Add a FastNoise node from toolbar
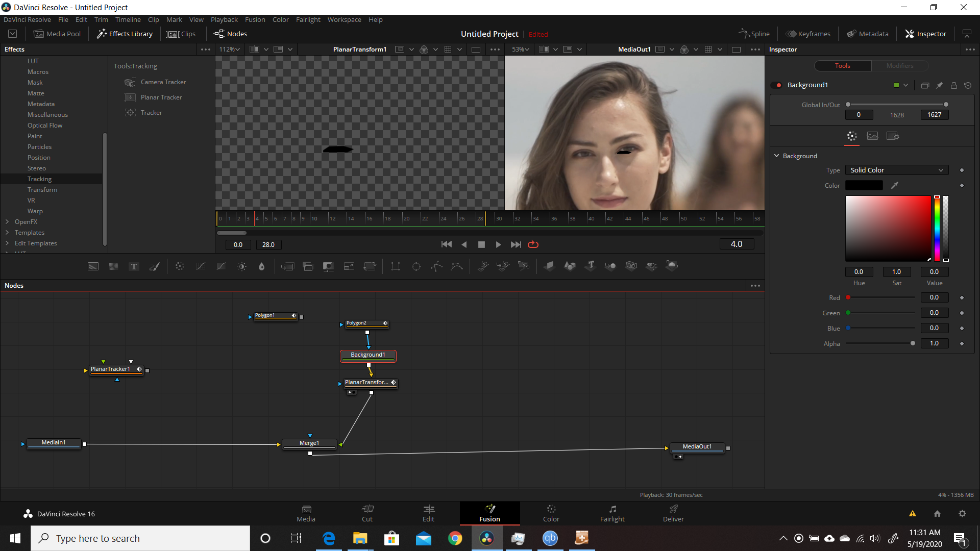Image resolution: width=980 pixels, height=551 pixels. coord(113,266)
